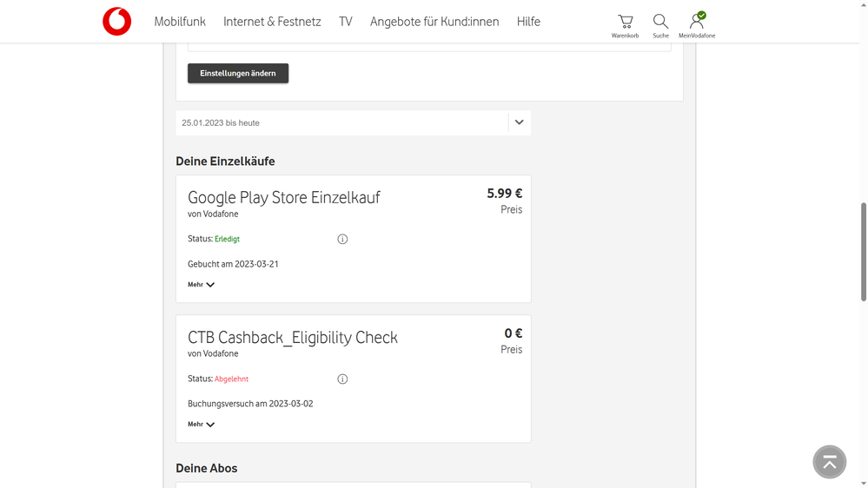Go to the Hilfe menu

pyautogui.click(x=528, y=22)
